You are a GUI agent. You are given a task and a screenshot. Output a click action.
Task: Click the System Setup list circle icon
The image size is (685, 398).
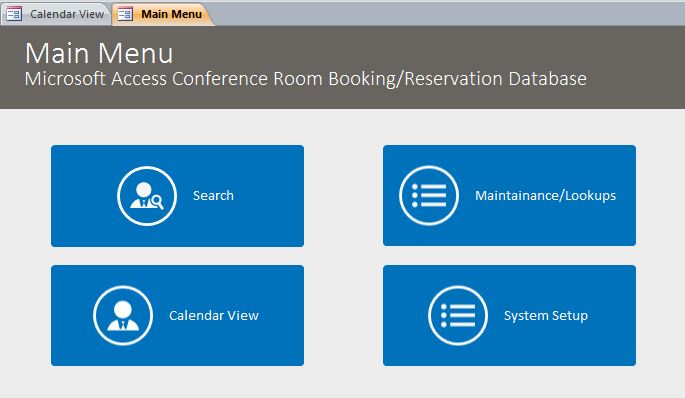point(457,315)
